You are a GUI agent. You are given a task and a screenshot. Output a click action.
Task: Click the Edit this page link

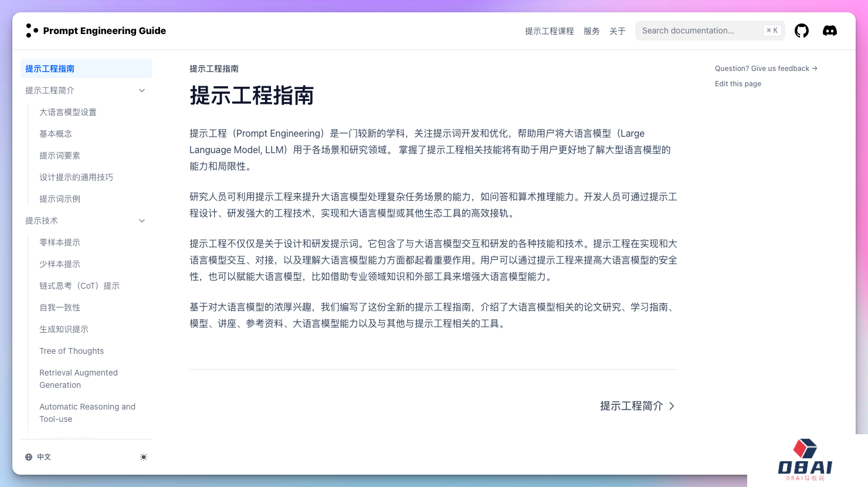pyautogui.click(x=738, y=84)
